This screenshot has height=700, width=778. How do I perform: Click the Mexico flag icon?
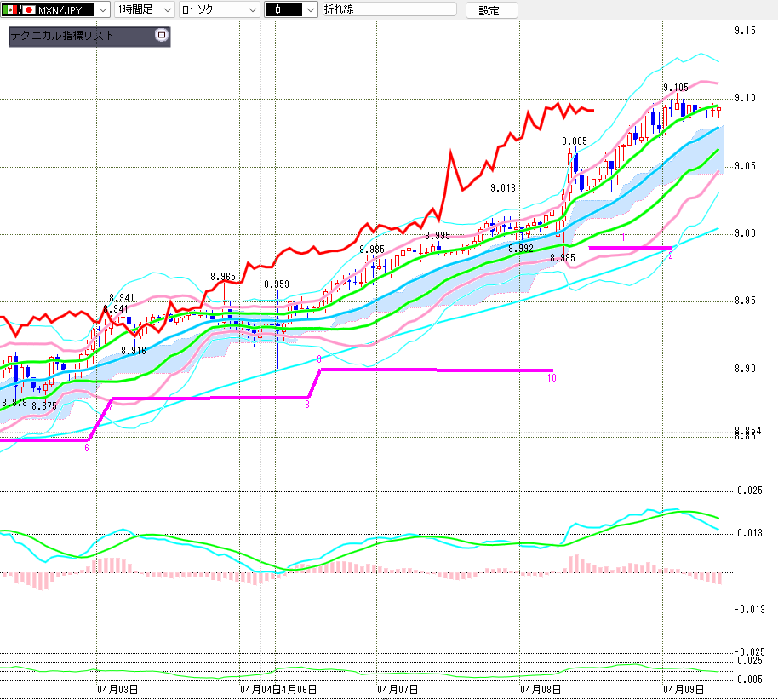pyautogui.click(x=9, y=10)
